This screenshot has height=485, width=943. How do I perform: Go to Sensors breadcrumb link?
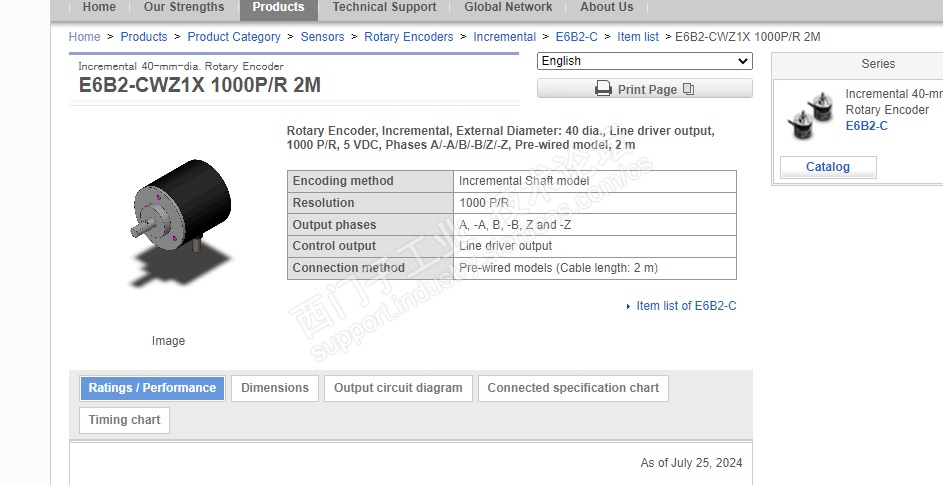click(x=322, y=37)
